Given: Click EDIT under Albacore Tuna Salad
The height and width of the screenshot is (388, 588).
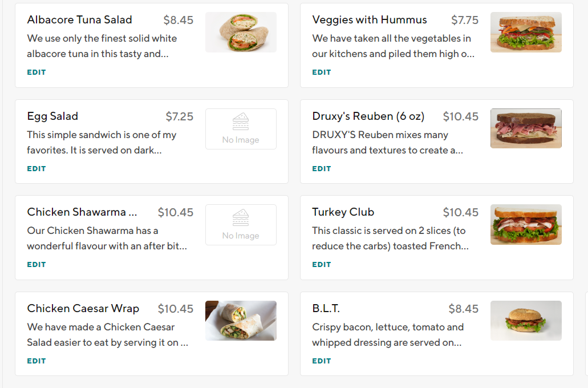Looking at the screenshot, I should (x=37, y=72).
